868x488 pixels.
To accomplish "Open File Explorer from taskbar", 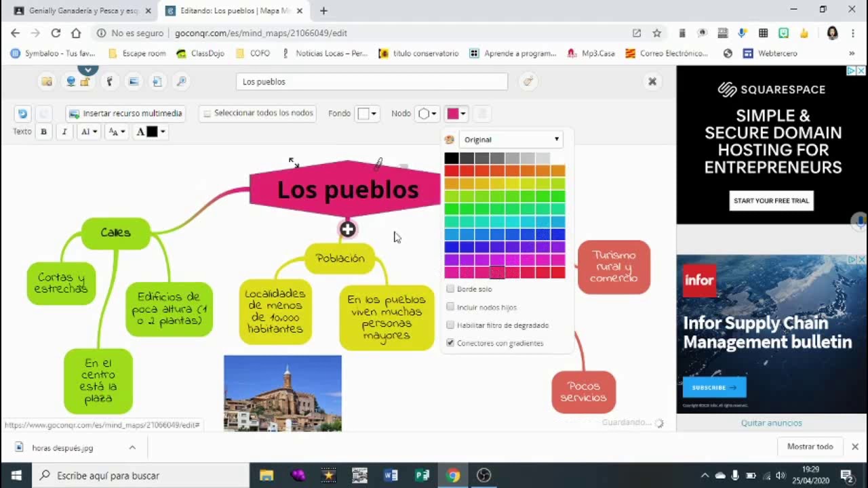I will [266, 475].
